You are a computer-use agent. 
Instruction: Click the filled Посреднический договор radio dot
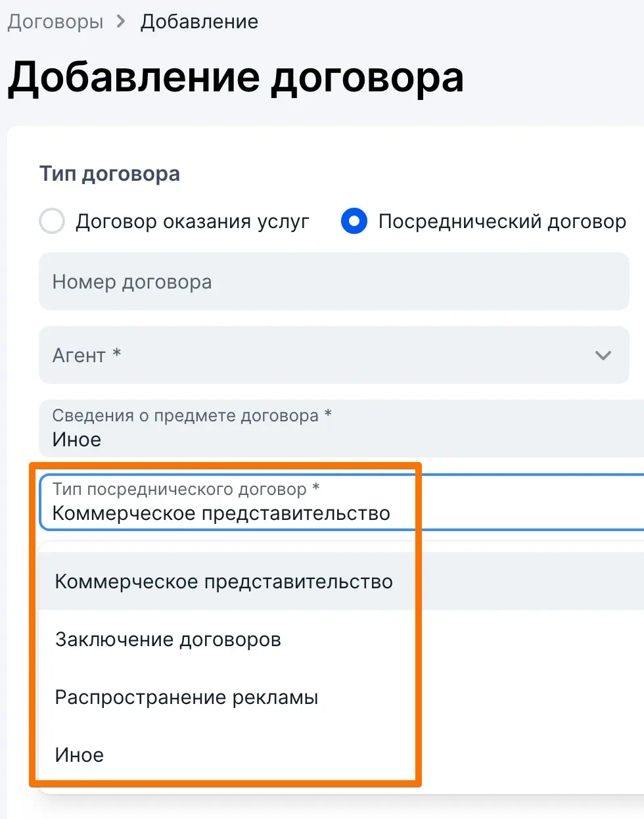coord(354,222)
